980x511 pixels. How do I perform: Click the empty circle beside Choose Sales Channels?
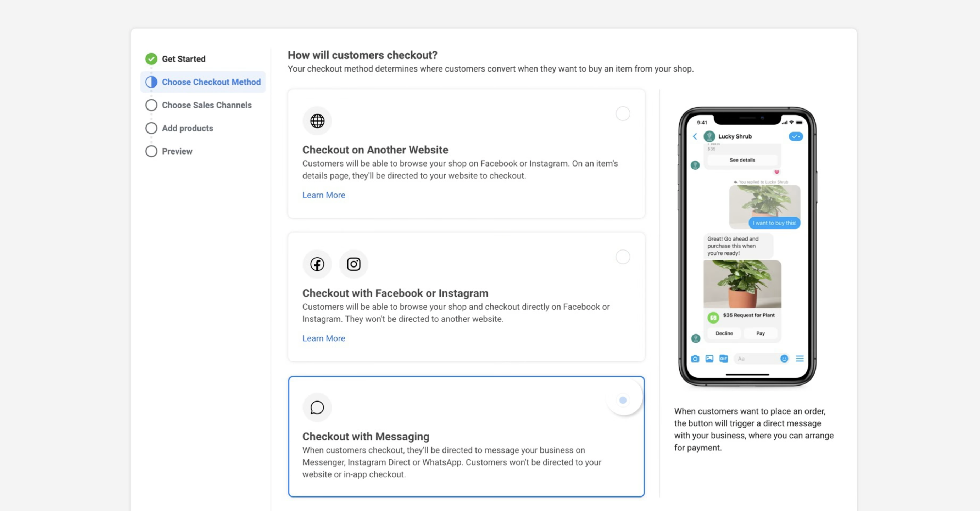pyautogui.click(x=151, y=105)
